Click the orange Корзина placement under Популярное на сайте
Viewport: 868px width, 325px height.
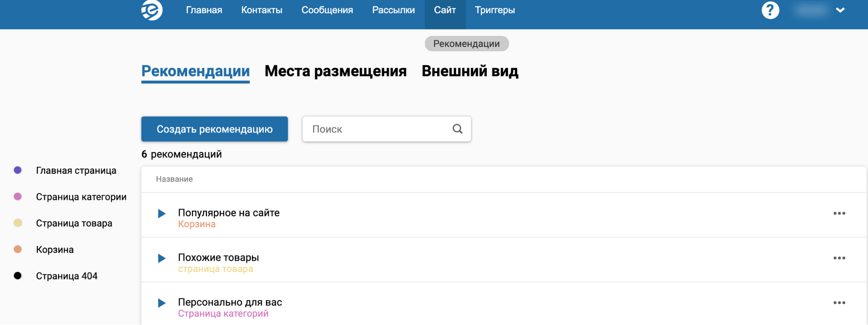[x=197, y=224]
